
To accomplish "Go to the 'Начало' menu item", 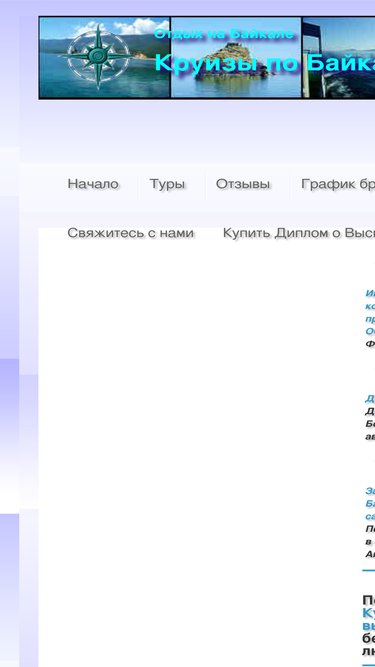I will pos(93,184).
